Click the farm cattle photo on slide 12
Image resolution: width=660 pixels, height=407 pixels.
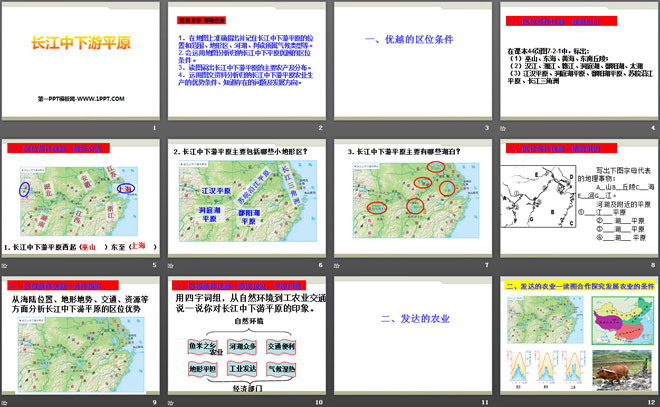tap(620, 368)
